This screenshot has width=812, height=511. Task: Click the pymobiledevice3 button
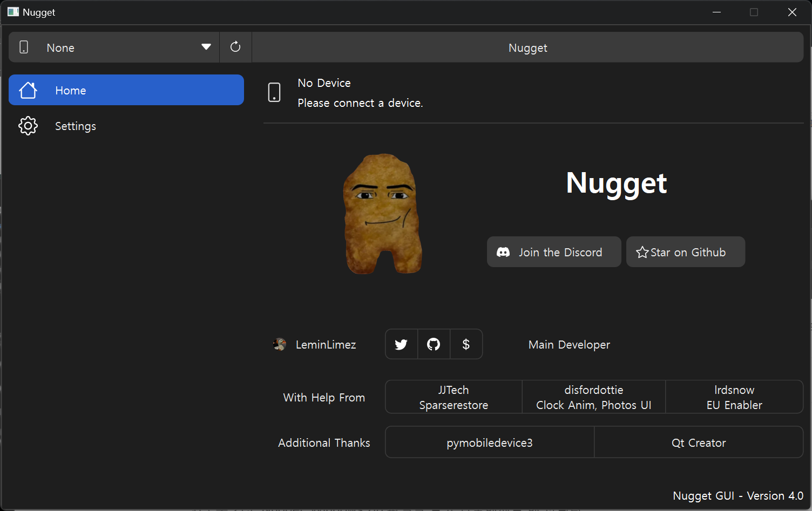pyautogui.click(x=490, y=442)
